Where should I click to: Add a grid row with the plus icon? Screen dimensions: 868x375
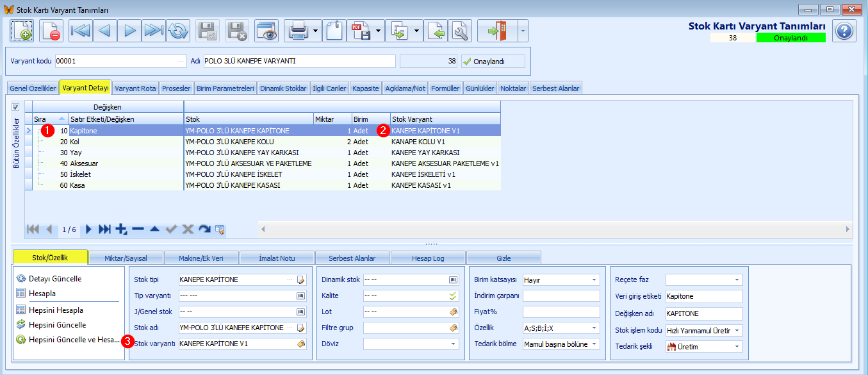pos(121,229)
